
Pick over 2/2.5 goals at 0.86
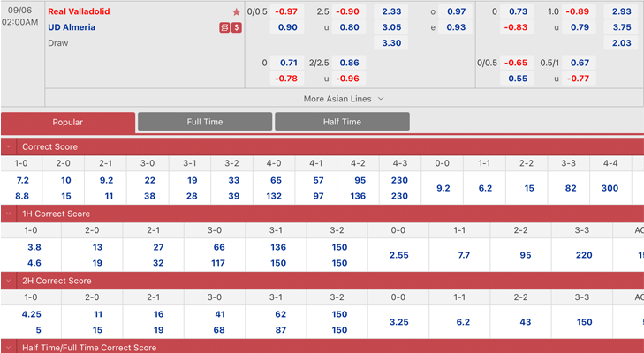(x=348, y=63)
